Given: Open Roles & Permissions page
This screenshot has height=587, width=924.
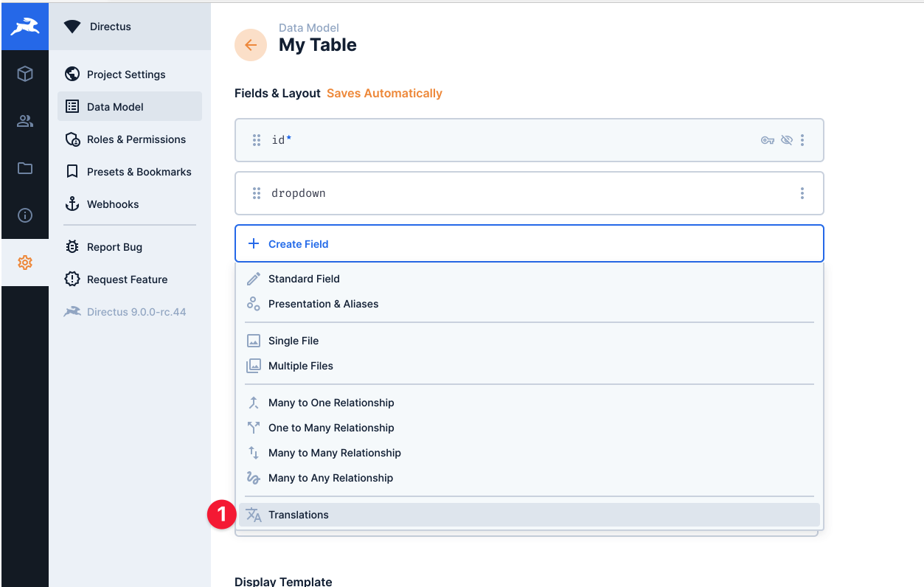Looking at the screenshot, I should coord(130,139).
